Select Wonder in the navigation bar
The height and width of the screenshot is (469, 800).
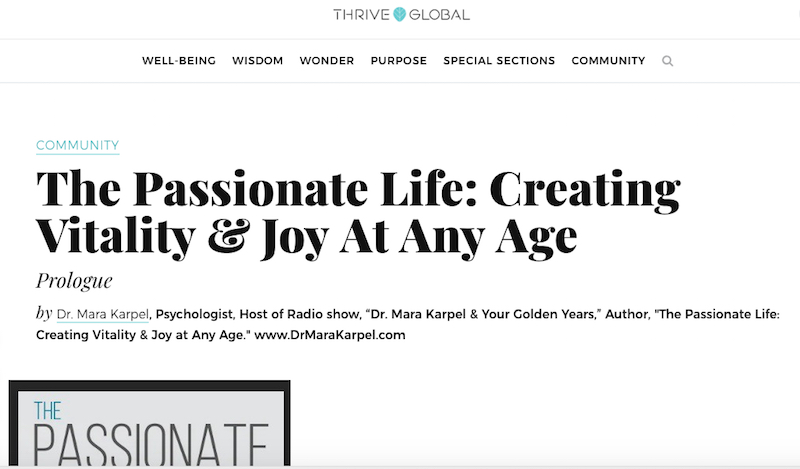pyautogui.click(x=327, y=61)
